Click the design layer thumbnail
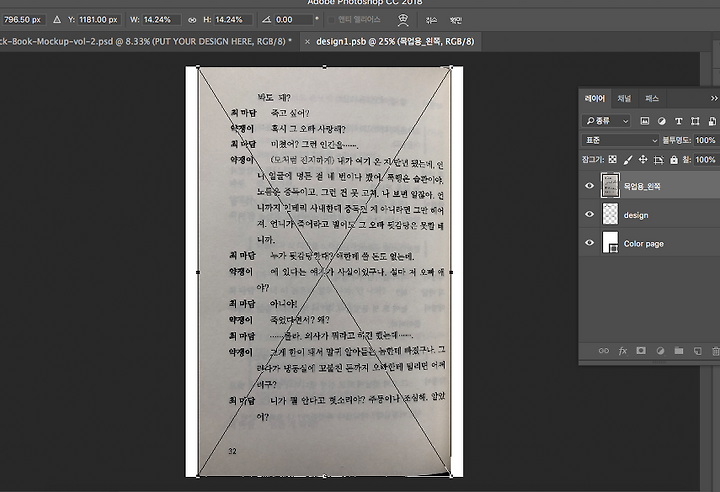This screenshot has width=720, height=492. click(x=610, y=215)
